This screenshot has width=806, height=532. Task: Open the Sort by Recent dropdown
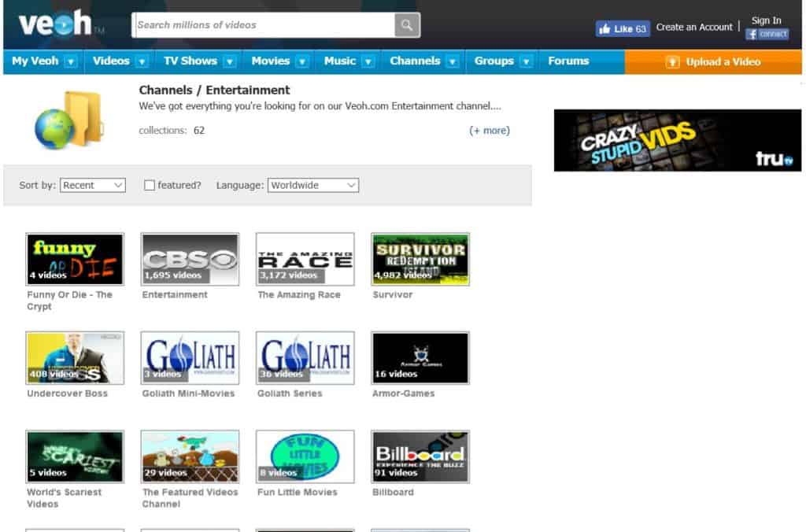(x=93, y=185)
